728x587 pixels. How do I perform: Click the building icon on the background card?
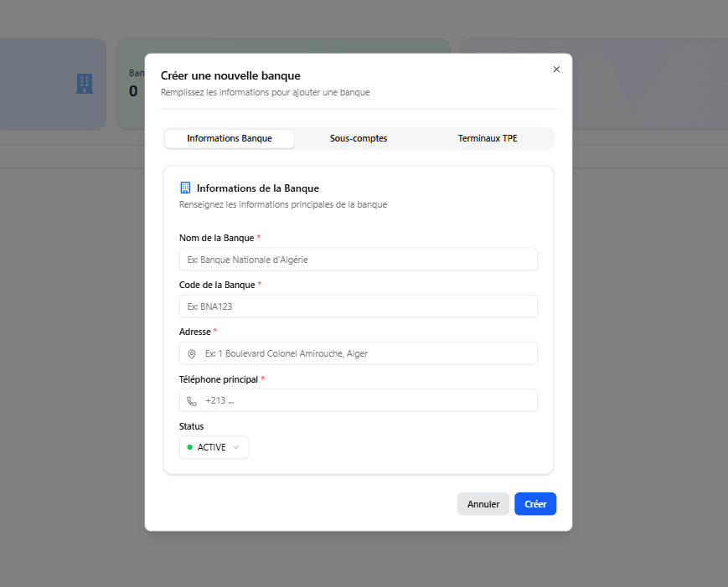coord(85,84)
